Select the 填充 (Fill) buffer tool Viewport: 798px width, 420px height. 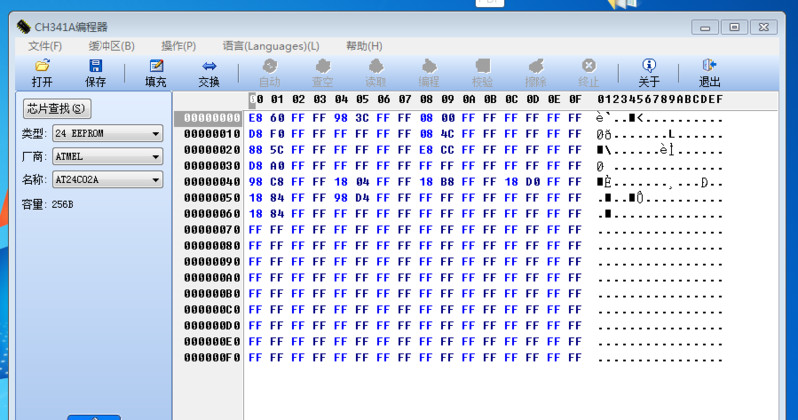click(155, 66)
